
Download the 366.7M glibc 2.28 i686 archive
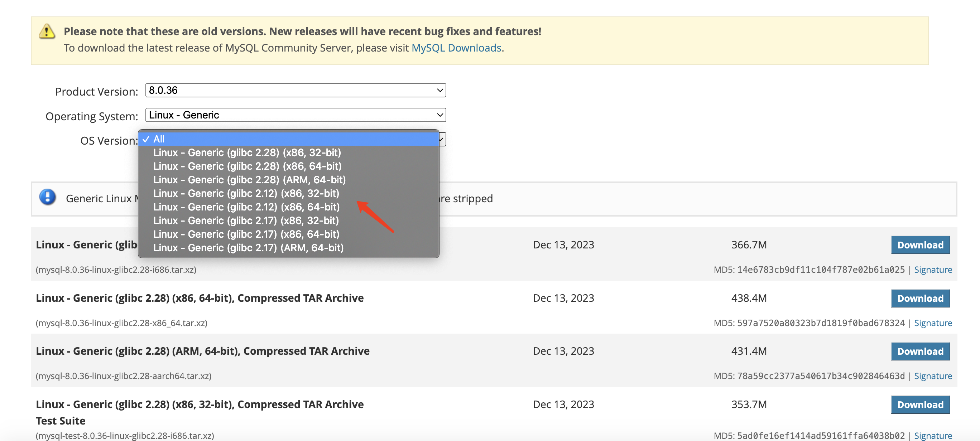point(920,245)
